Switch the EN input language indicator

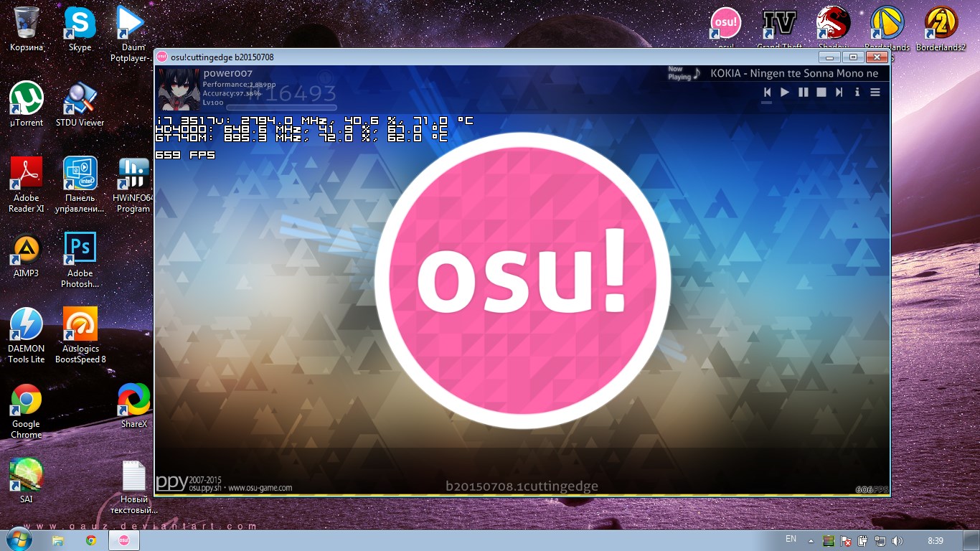pos(791,539)
